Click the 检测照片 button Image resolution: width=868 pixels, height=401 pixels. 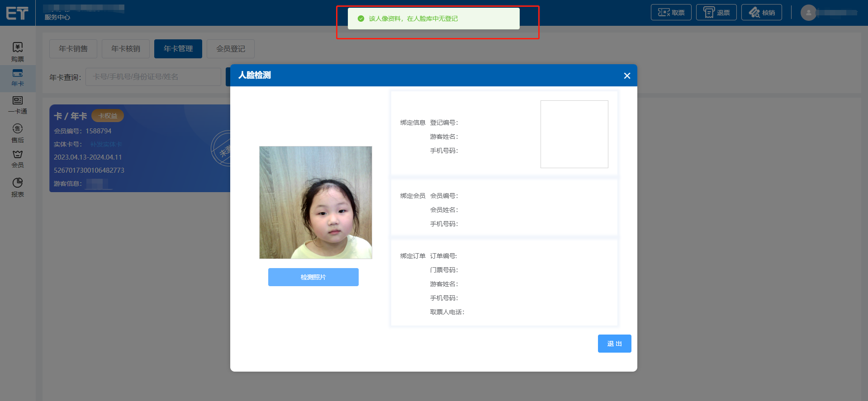[x=313, y=277]
